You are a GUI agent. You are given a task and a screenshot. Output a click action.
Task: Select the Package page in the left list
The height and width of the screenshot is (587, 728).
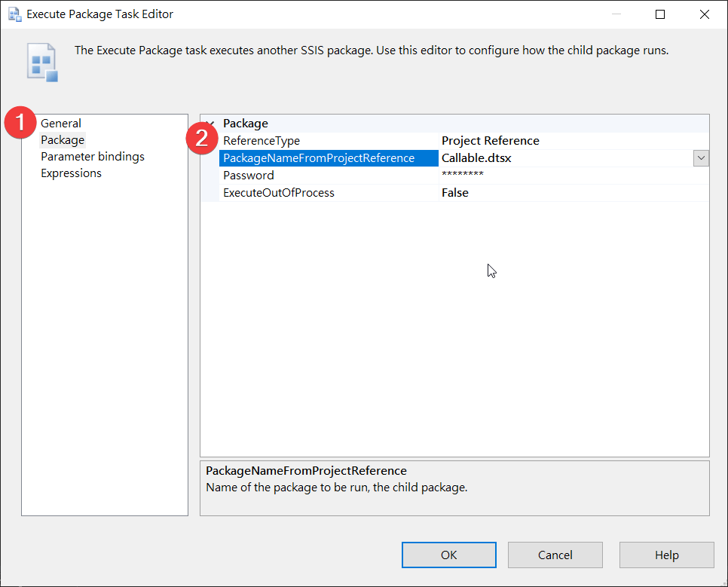(63, 140)
